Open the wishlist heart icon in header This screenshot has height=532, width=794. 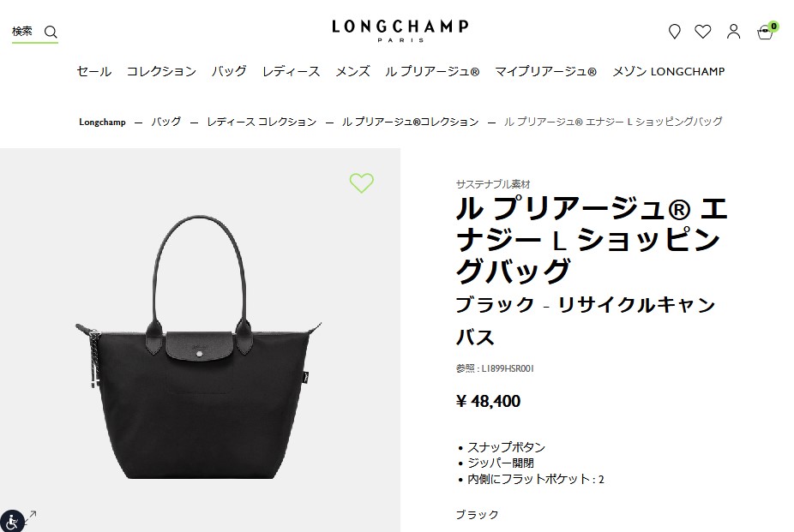703,32
